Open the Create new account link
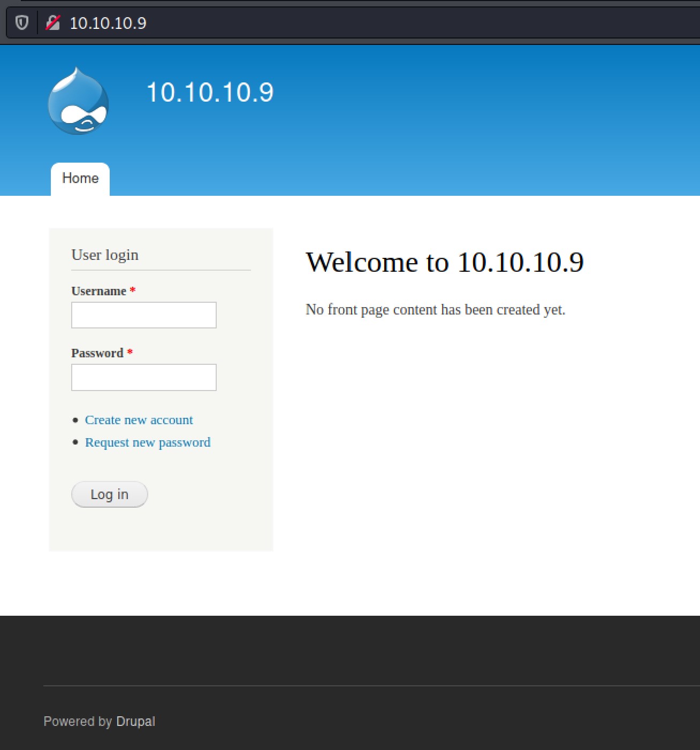Image resolution: width=700 pixels, height=750 pixels. tap(139, 420)
